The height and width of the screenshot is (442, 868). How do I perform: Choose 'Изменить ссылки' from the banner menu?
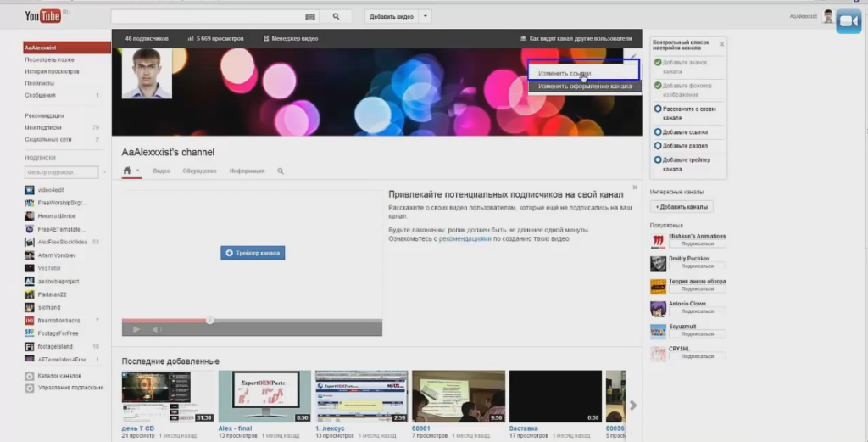(x=565, y=74)
